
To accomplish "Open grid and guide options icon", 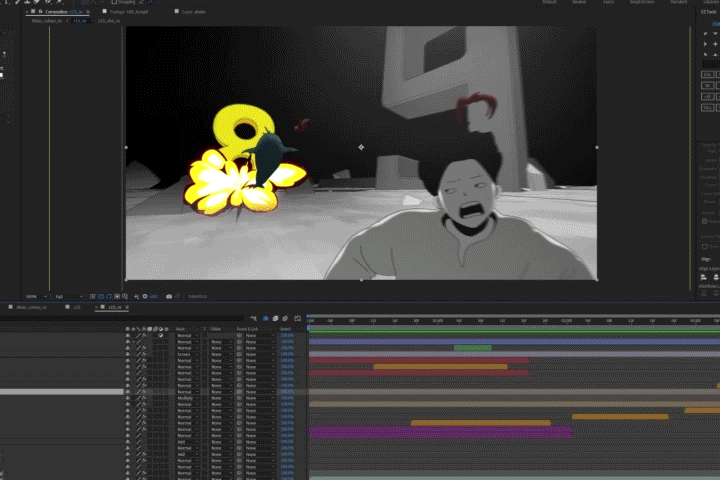I will [x=125, y=297].
